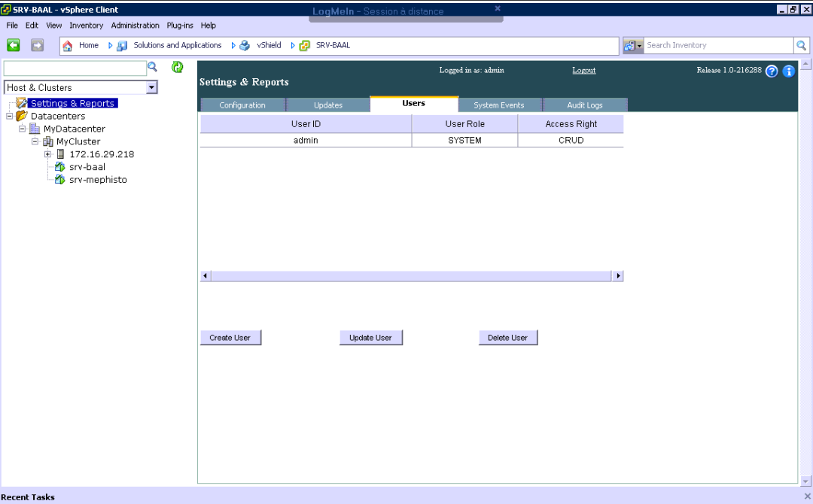The width and height of the screenshot is (813, 504).
Task: Click the users table horizontal scrollbar track
Action: tap(411, 276)
